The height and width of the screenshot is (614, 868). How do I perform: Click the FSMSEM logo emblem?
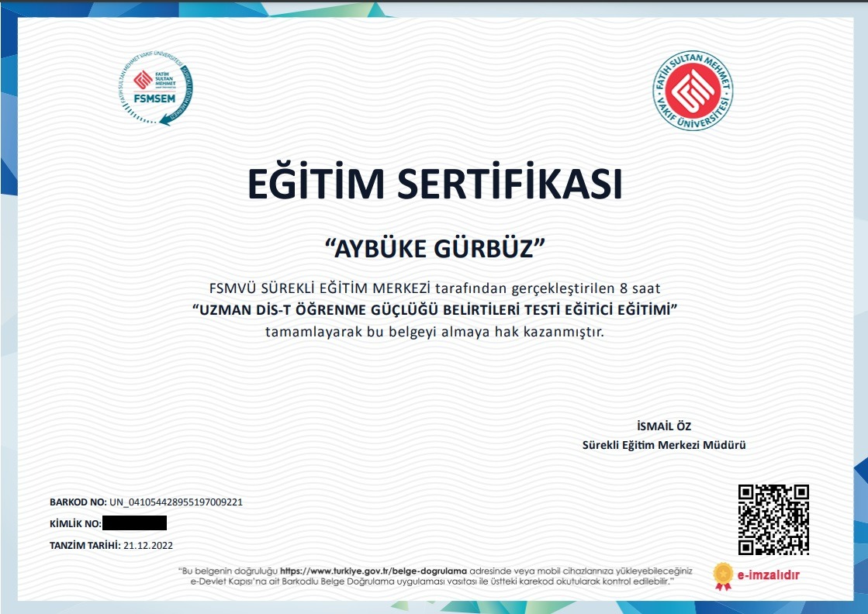pos(156,88)
